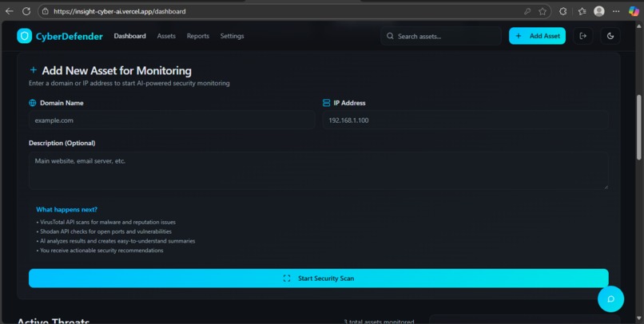The width and height of the screenshot is (644, 324).
Task: Open the Assets nav tab
Action: (166, 36)
